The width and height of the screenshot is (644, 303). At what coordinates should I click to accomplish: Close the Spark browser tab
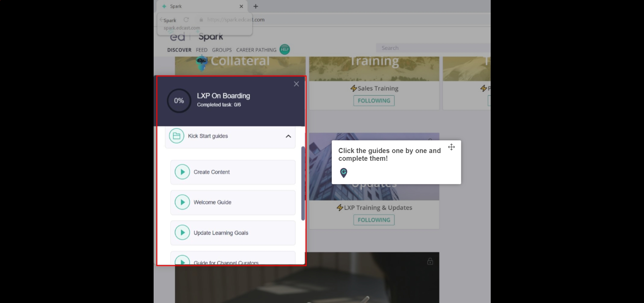click(241, 6)
